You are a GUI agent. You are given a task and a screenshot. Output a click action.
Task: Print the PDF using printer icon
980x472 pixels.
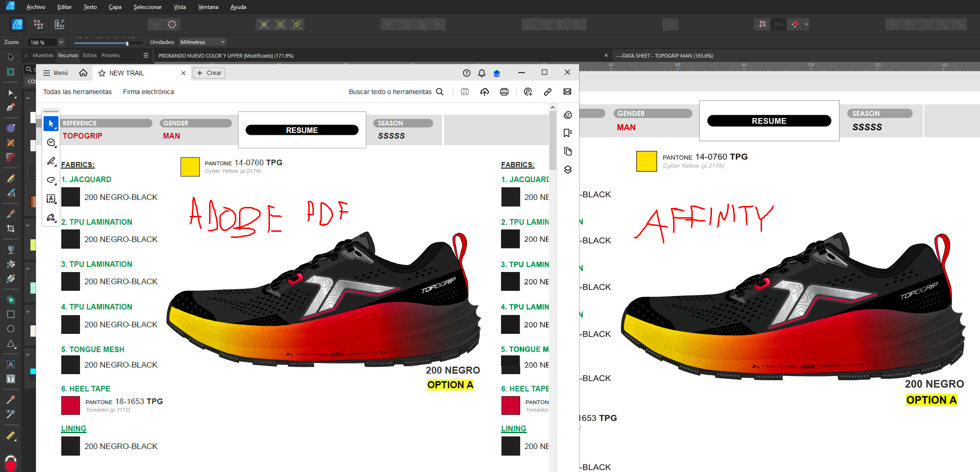point(504,92)
